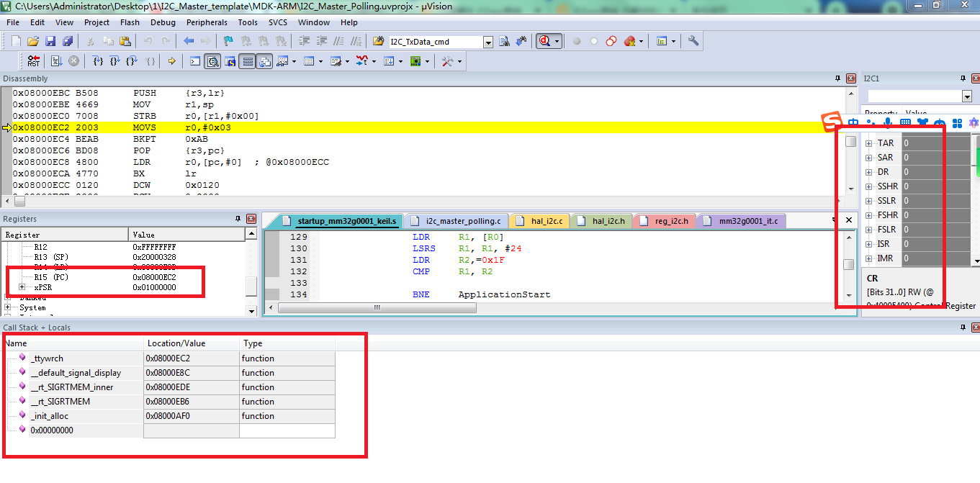Screen dimensions: 980x483
Task: Click the editor horizontal scrollbar thumb
Action: [x=376, y=307]
